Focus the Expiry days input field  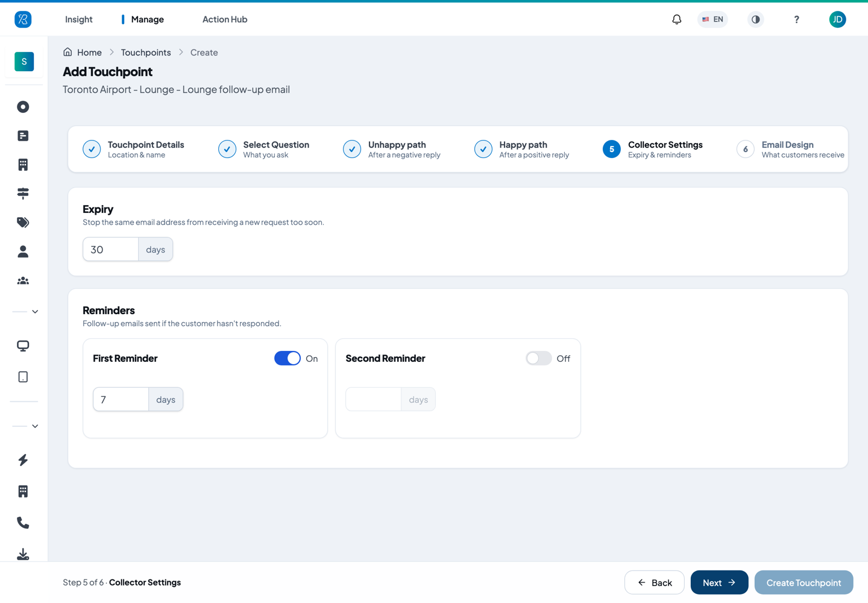point(111,249)
